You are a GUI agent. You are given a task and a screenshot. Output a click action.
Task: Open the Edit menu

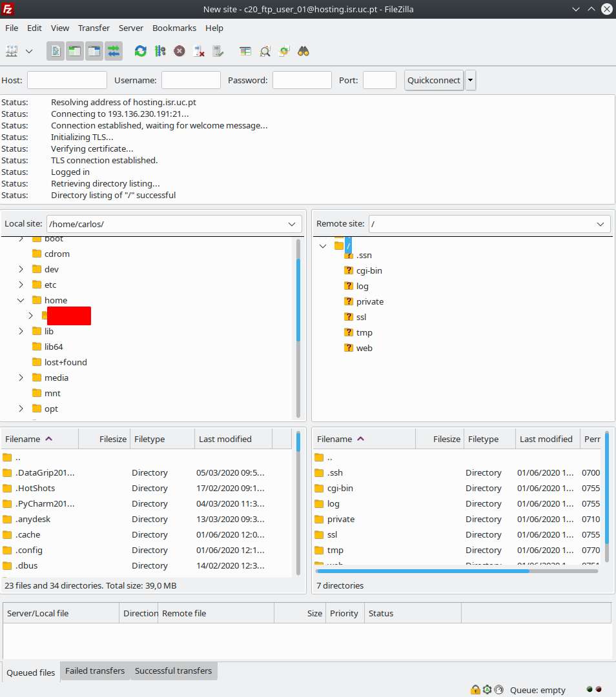(x=34, y=28)
